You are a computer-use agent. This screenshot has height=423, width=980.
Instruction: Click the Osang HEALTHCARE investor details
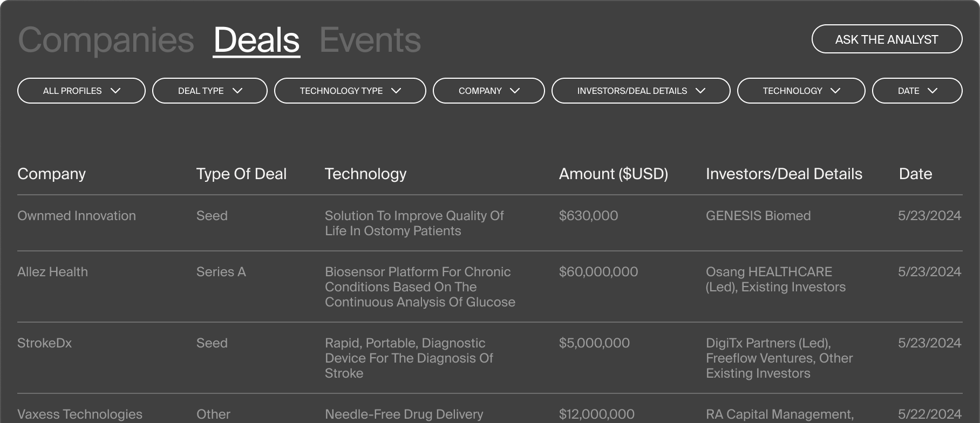pos(775,279)
